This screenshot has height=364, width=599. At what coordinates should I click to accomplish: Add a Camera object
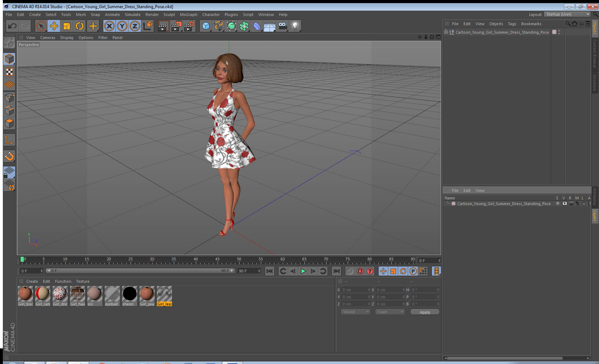tap(282, 26)
